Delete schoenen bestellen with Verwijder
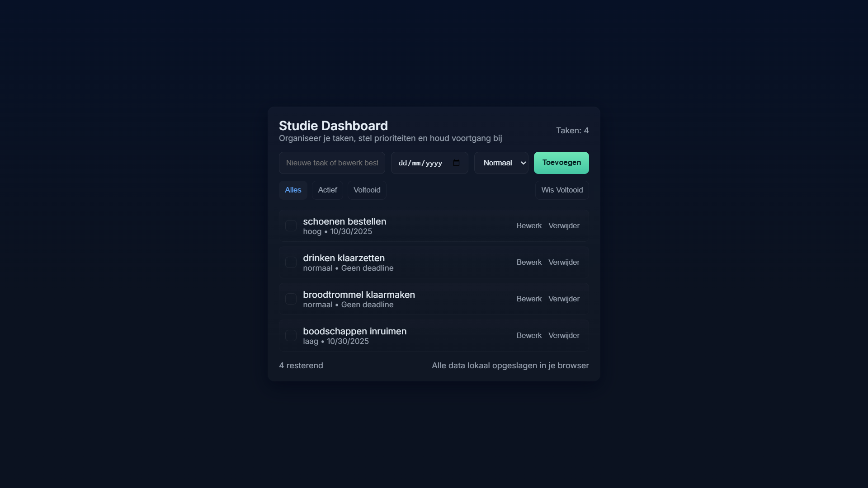This screenshot has height=488, width=868. coord(564,226)
